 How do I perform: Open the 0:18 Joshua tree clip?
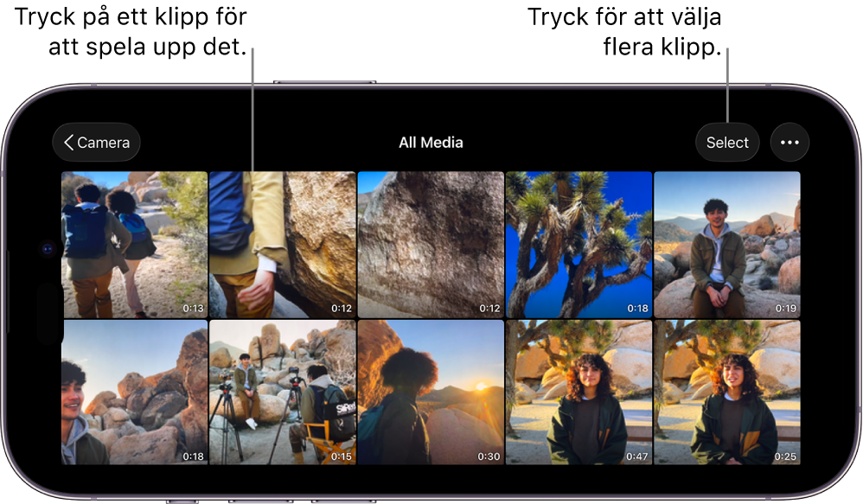(579, 245)
